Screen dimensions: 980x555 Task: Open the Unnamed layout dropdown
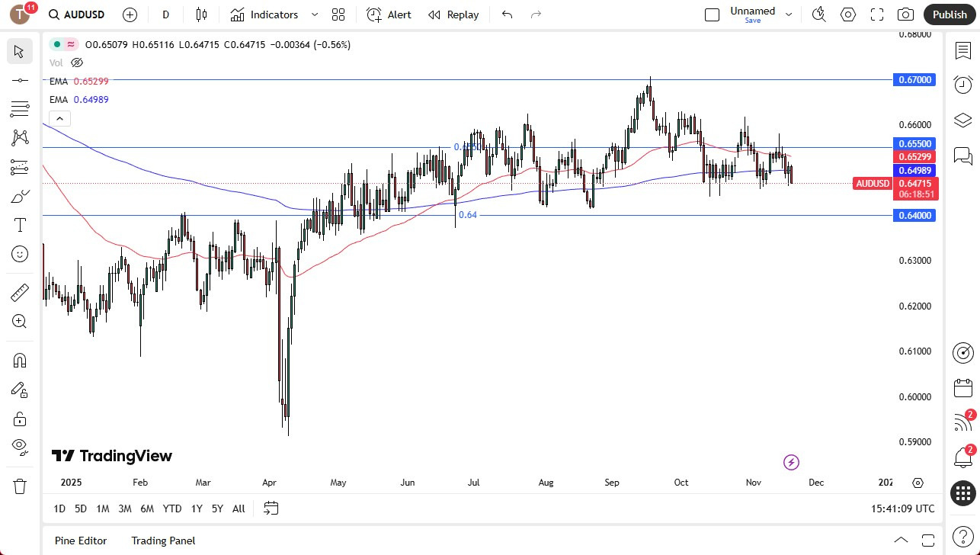click(789, 13)
